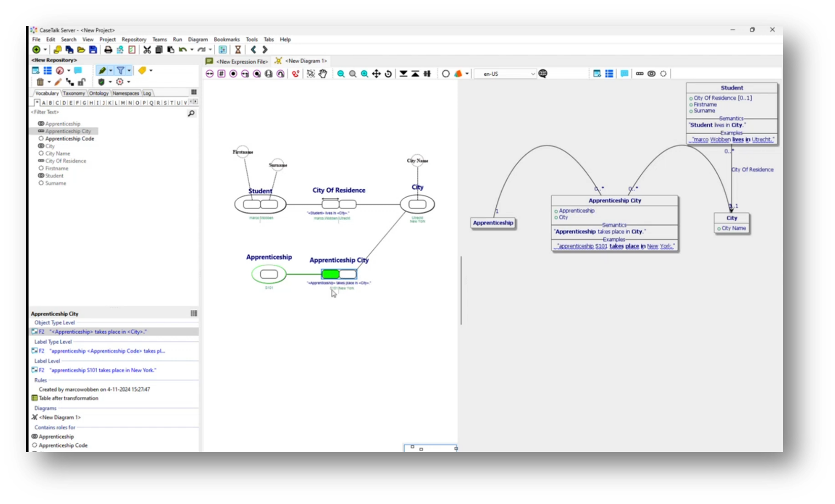The image size is (835, 504).
Task: Click the undo arrow icon
Action: tap(182, 49)
